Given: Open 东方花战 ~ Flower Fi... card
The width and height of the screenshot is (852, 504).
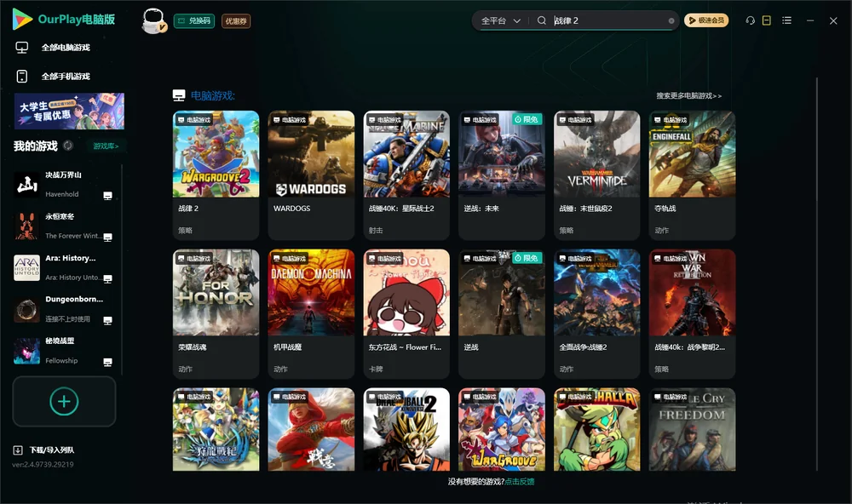Looking at the screenshot, I should click(x=406, y=313).
